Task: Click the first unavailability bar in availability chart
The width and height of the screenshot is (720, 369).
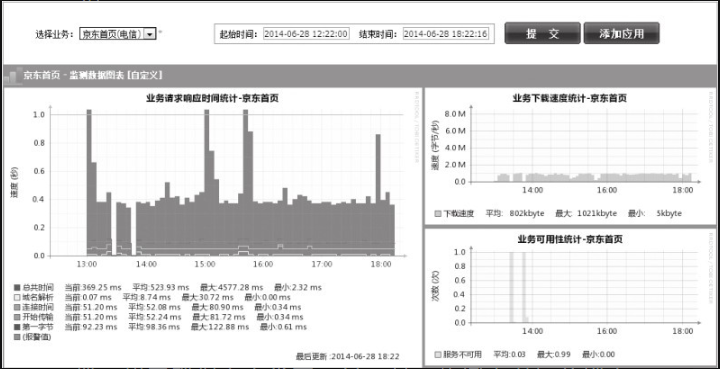Action: click(511, 287)
